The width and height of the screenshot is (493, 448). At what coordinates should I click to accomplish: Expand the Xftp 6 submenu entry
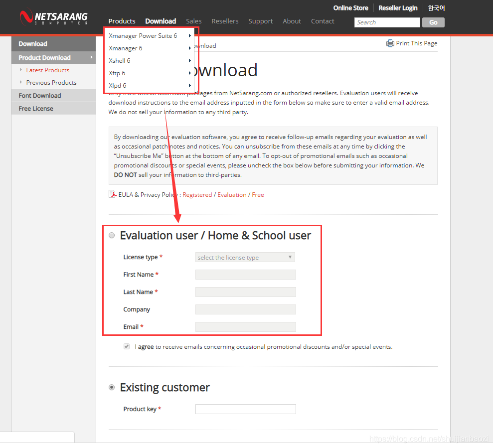click(x=150, y=73)
